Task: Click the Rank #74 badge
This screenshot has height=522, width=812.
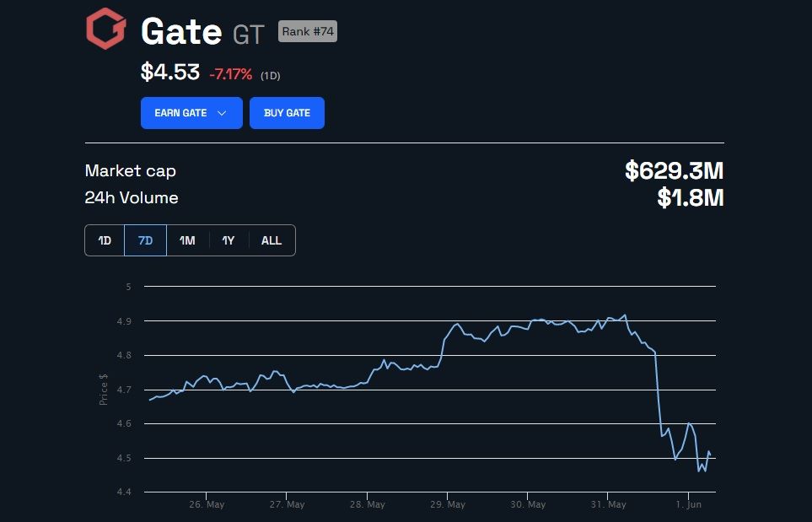Action: pos(308,32)
